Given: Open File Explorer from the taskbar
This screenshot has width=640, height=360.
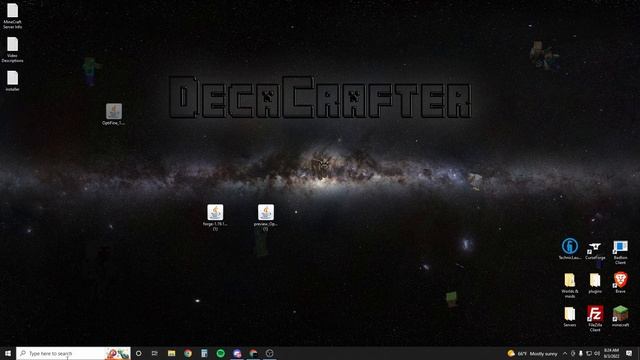Looking at the screenshot, I should pos(171,353).
